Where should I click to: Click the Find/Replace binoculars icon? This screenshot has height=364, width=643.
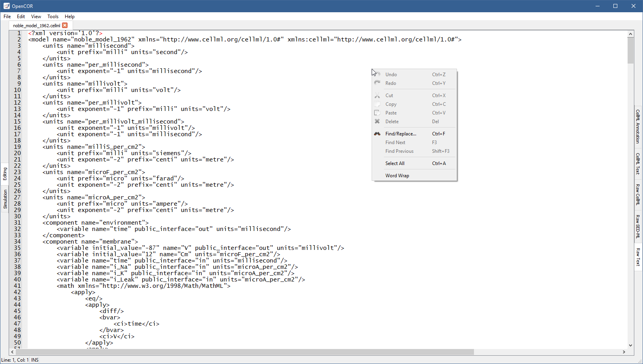377,134
